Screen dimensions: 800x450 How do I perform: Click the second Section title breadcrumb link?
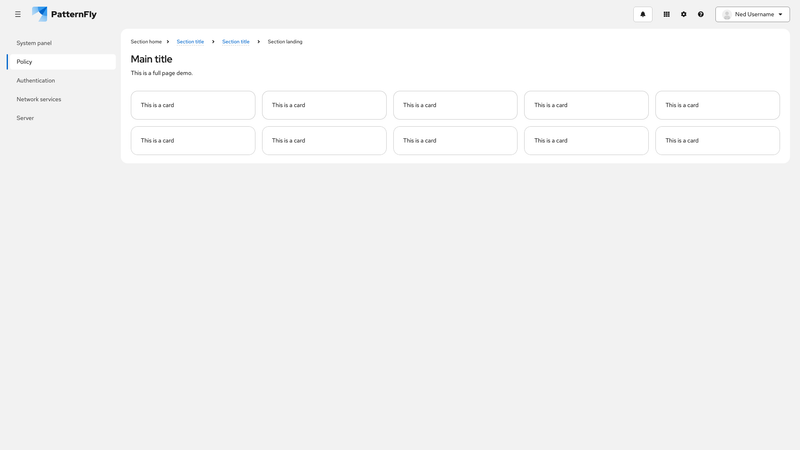point(236,42)
